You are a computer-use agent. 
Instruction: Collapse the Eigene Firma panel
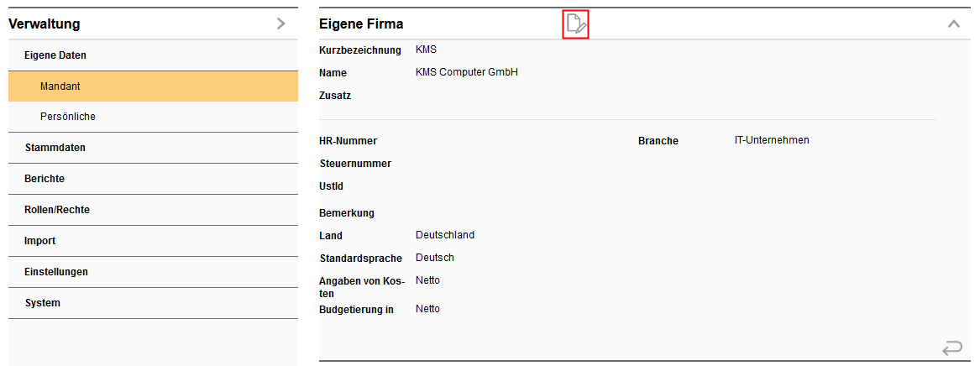(x=953, y=24)
